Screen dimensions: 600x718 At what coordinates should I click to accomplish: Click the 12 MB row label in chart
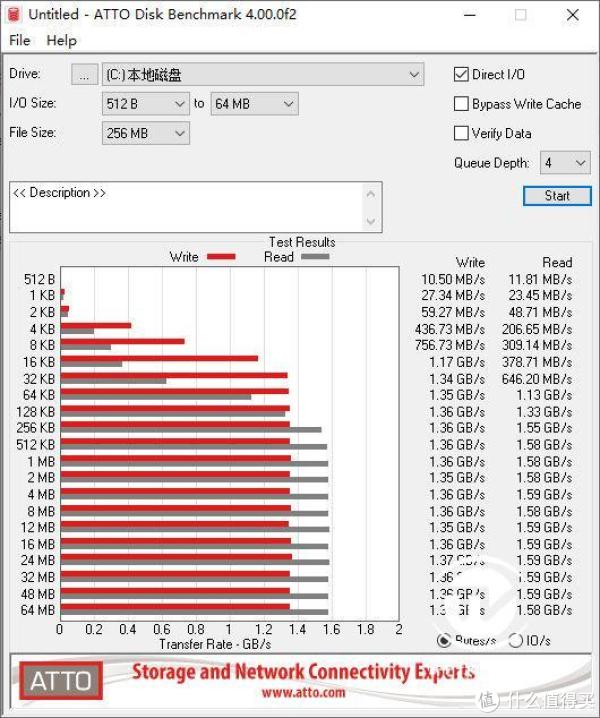(x=38, y=528)
